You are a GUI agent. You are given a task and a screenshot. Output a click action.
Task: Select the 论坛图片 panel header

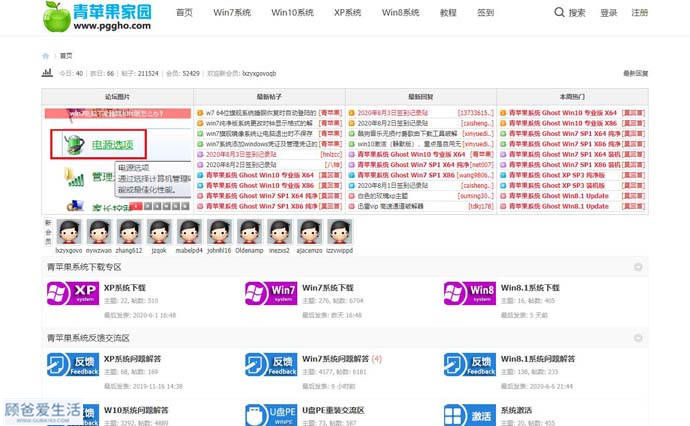click(x=117, y=97)
